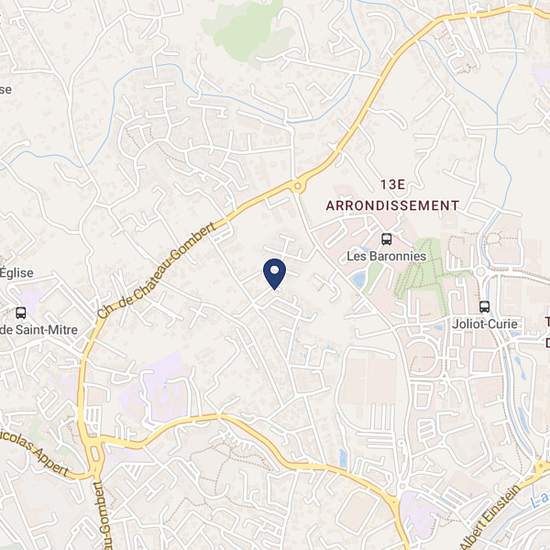Click the Nicolas-Appert road label
550x550 pixels.
[x=34, y=455]
